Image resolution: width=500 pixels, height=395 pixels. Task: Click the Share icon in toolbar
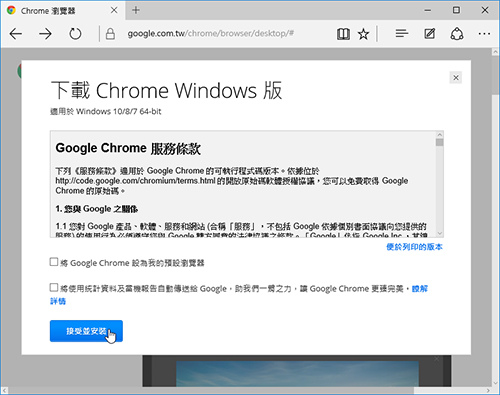[457, 34]
